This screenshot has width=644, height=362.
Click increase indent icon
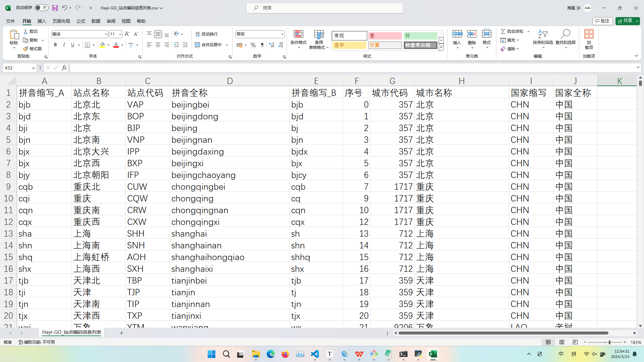tap(185, 45)
